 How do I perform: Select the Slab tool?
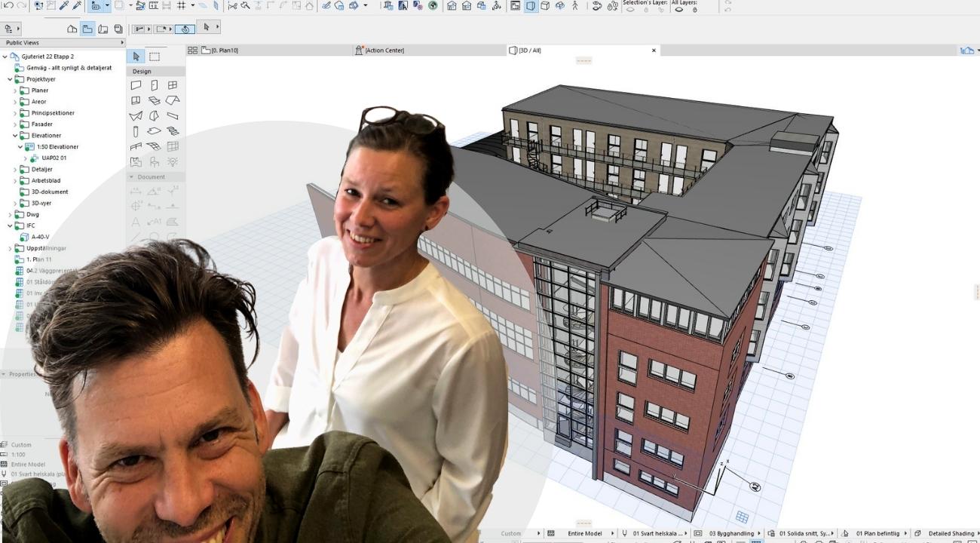154,131
